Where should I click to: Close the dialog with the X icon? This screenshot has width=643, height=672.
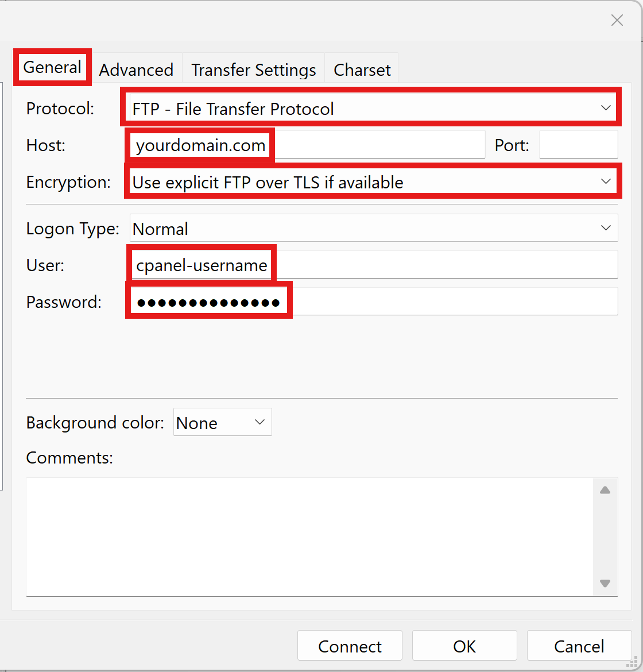click(617, 21)
